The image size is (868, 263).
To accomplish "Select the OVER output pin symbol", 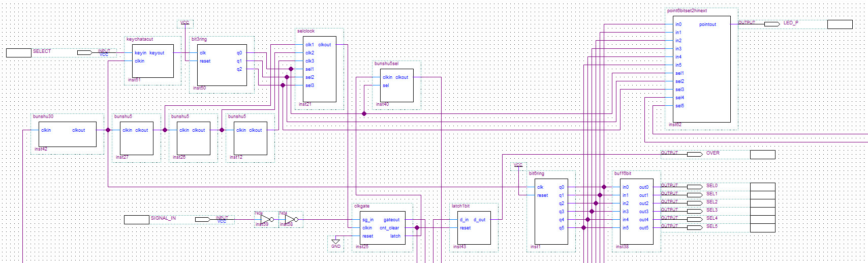I will [x=694, y=154].
